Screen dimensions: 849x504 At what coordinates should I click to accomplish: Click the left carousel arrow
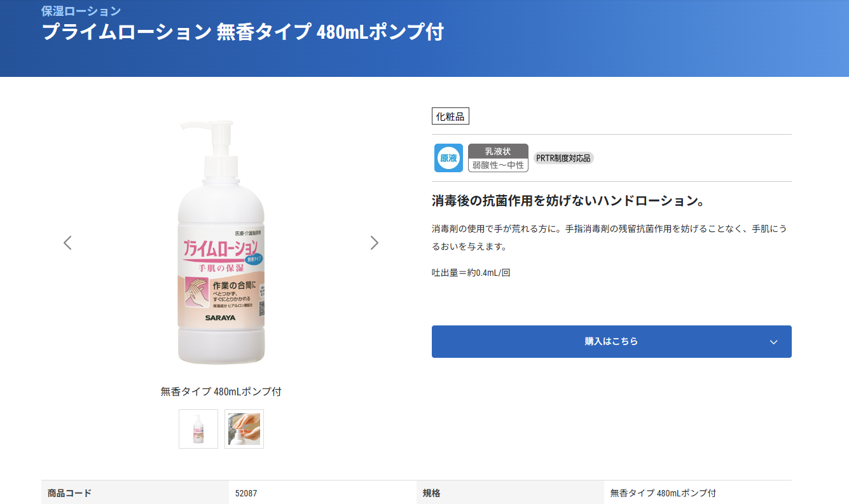(67, 242)
